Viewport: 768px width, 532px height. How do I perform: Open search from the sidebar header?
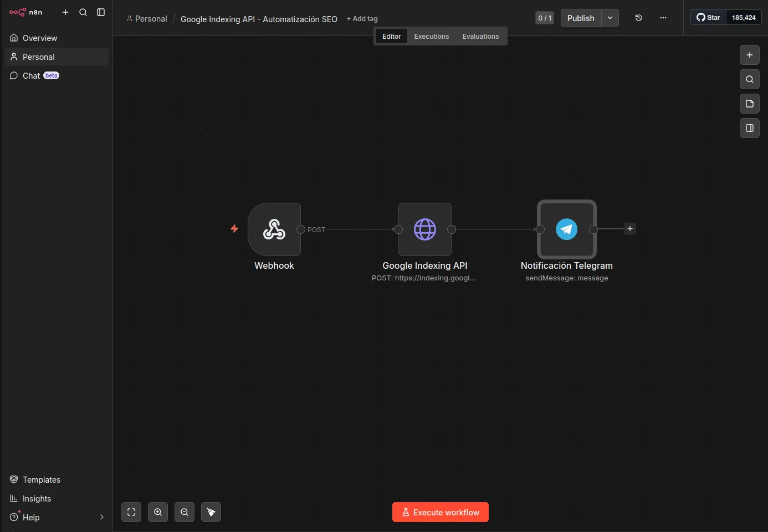[x=83, y=12]
